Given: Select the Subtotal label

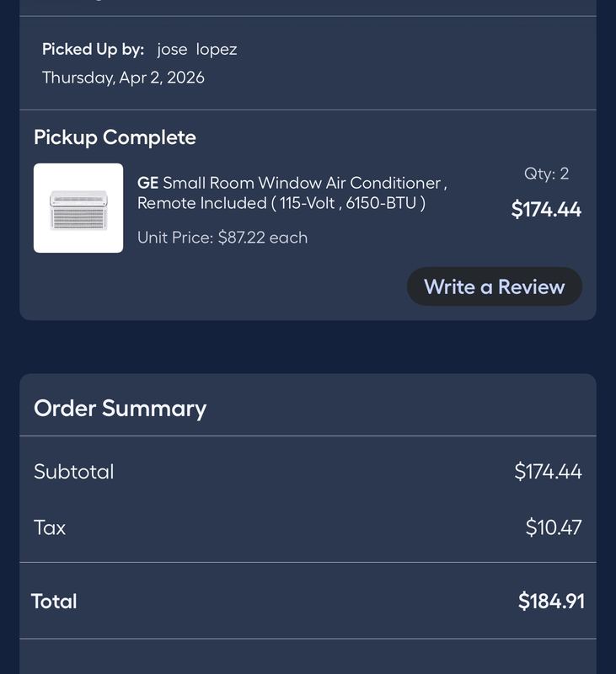Looking at the screenshot, I should 74,472.
